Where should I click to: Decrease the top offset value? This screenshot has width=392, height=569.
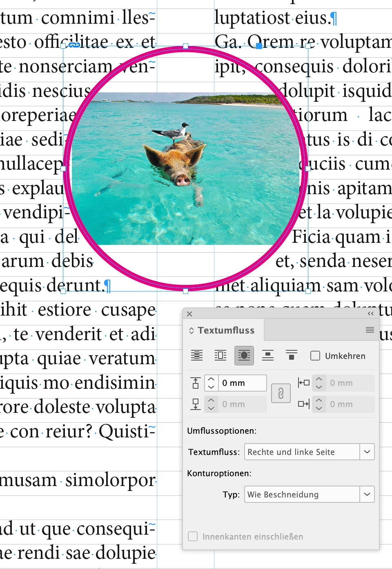pyautogui.click(x=211, y=387)
